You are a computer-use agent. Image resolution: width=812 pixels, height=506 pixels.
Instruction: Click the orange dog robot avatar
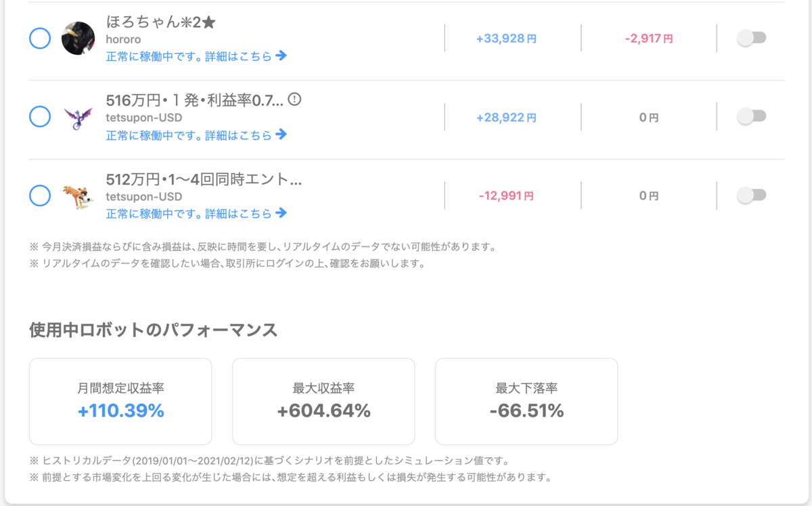click(x=78, y=196)
